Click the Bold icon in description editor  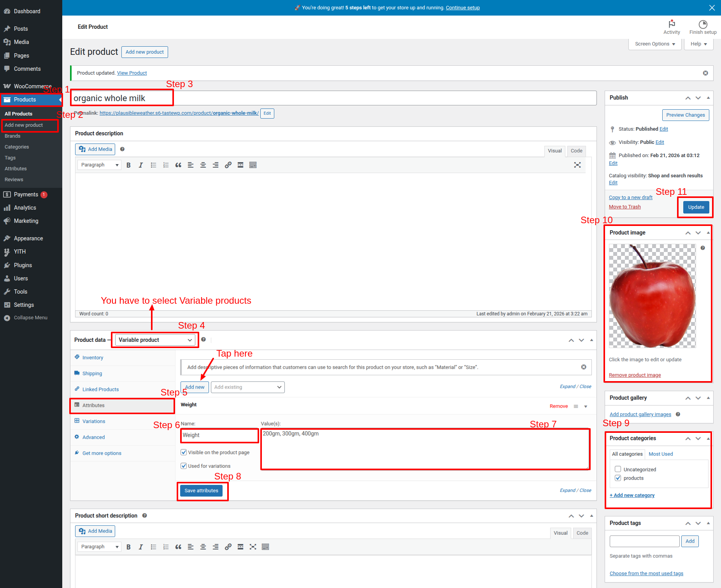coord(128,165)
